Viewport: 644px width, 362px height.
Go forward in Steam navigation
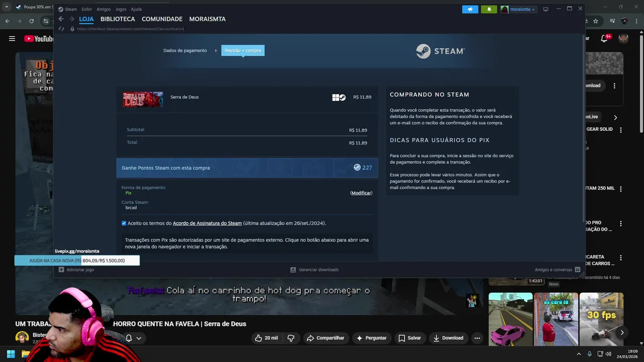click(71, 19)
